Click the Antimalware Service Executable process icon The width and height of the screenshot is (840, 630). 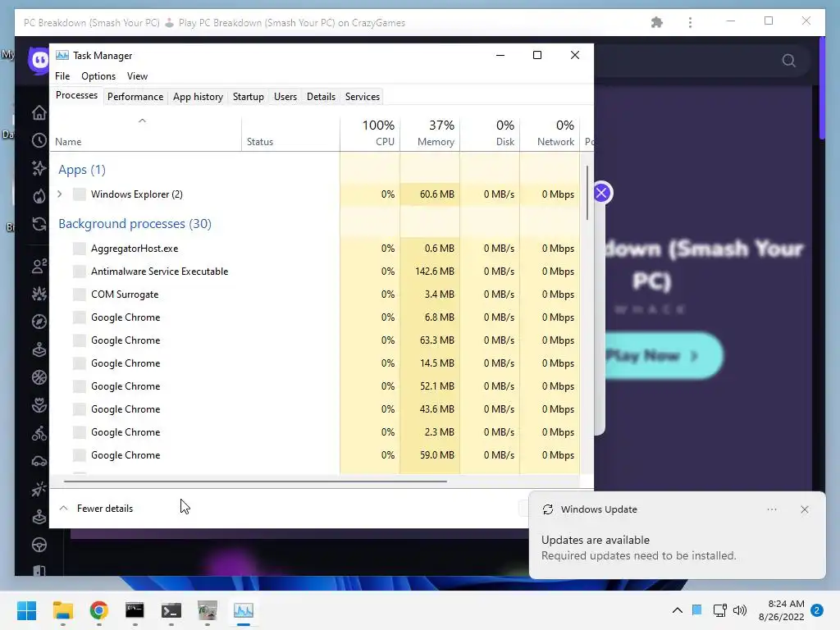coord(80,271)
